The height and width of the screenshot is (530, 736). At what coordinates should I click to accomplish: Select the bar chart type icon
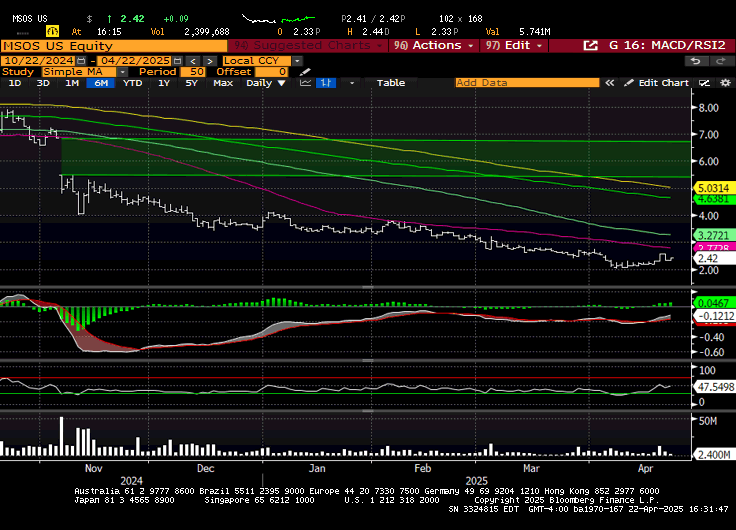(326, 83)
